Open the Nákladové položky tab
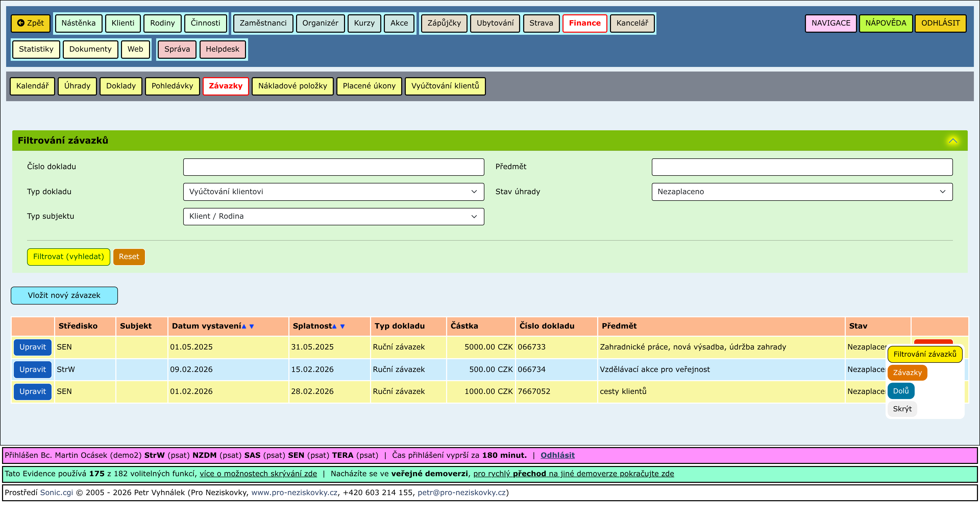Screen dimensions: 980x514 (x=292, y=86)
